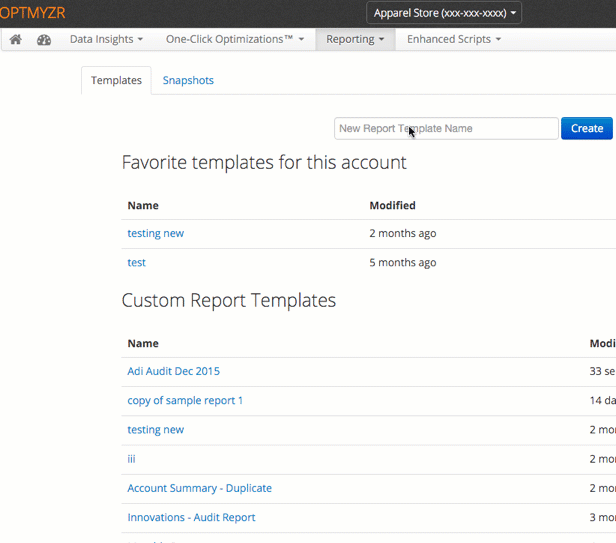Open 'copy of sample report 1'

click(x=185, y=401)
